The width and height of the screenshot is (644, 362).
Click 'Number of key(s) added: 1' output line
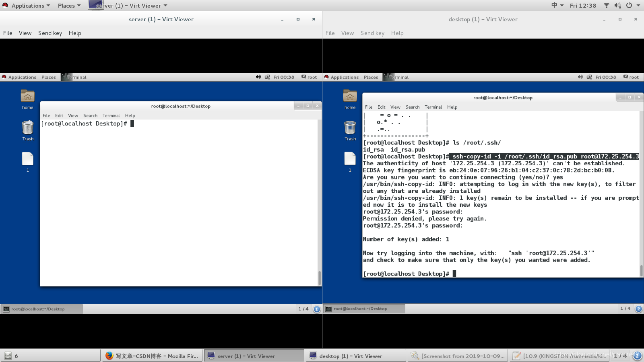[406, 239]
